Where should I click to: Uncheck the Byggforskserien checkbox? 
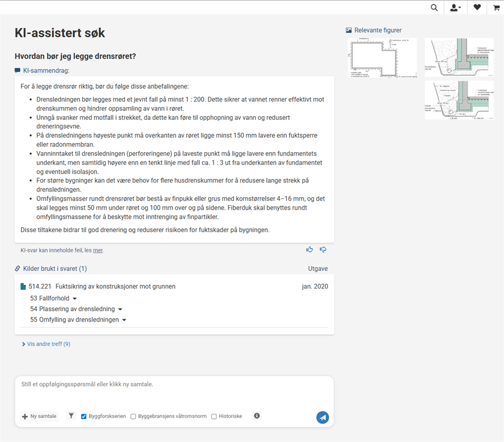[x=84, y=416]
